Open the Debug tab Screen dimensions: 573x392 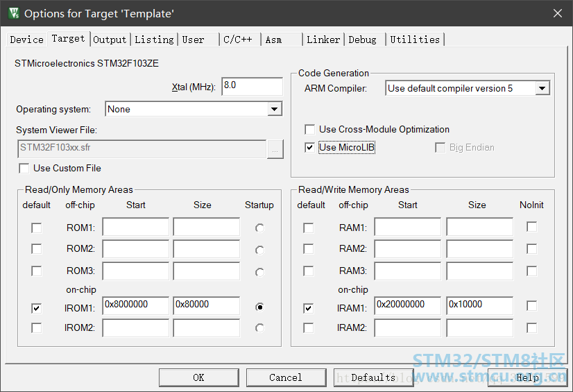coord(365,40)
